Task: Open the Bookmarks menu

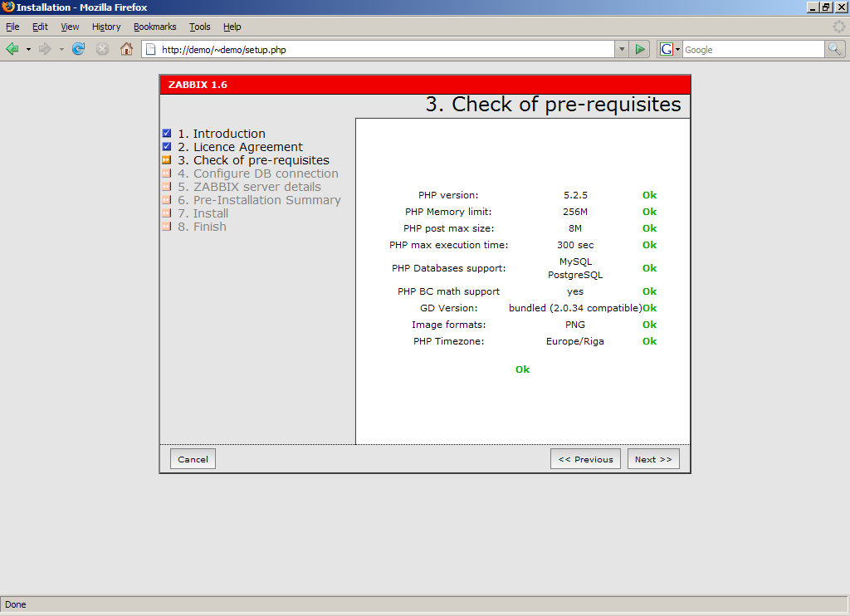Action: [x=155, y=27]
